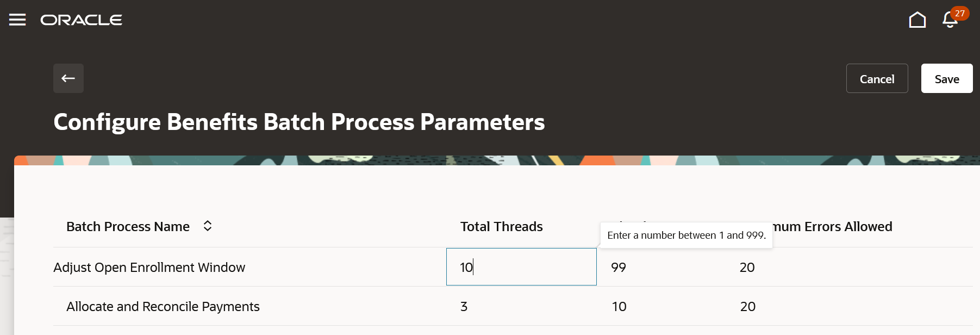The image size is (980, 335).
Task: Go to the Home page icon
Action: coord(917,20)
